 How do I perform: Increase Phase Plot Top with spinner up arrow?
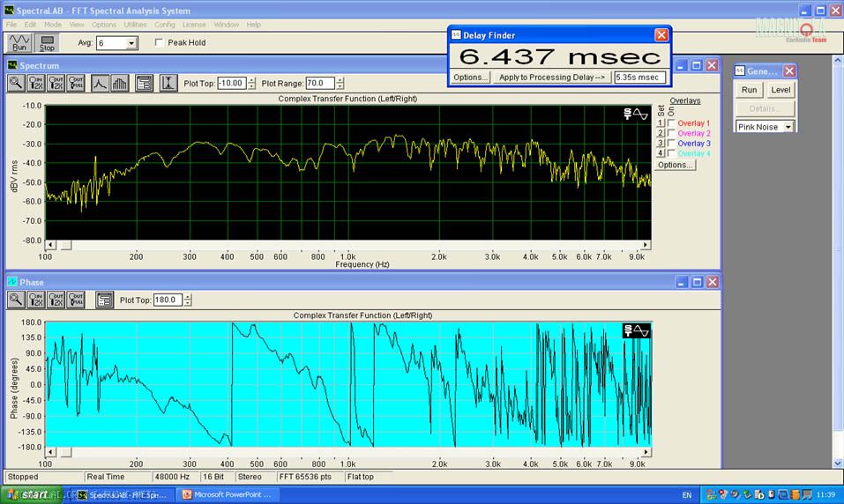187,297
